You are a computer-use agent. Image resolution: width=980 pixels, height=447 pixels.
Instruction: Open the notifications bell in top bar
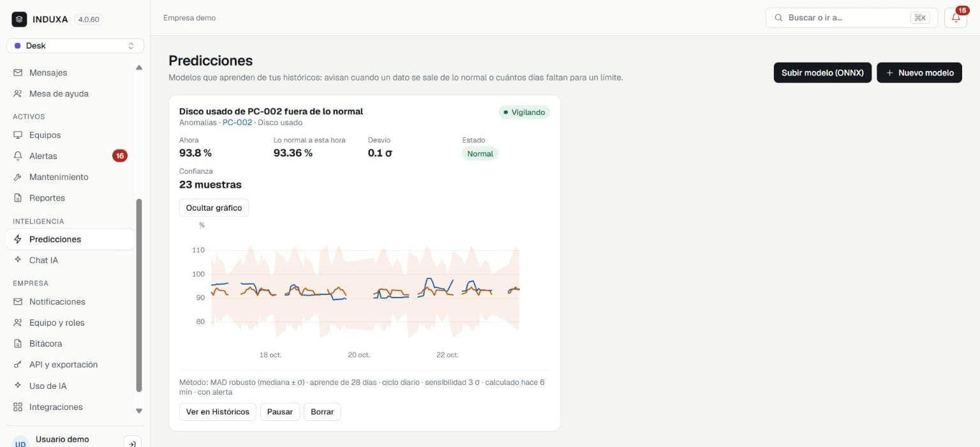[956, 18]
